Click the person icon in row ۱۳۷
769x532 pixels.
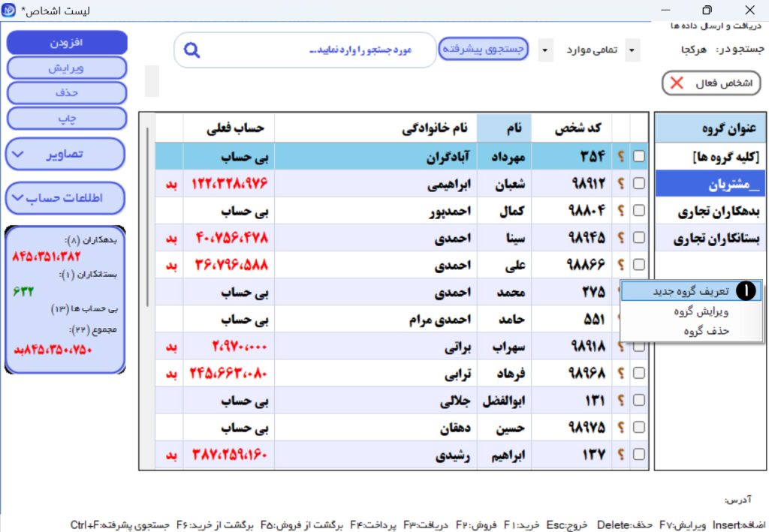pyautogui.click(x=621, y=455)
